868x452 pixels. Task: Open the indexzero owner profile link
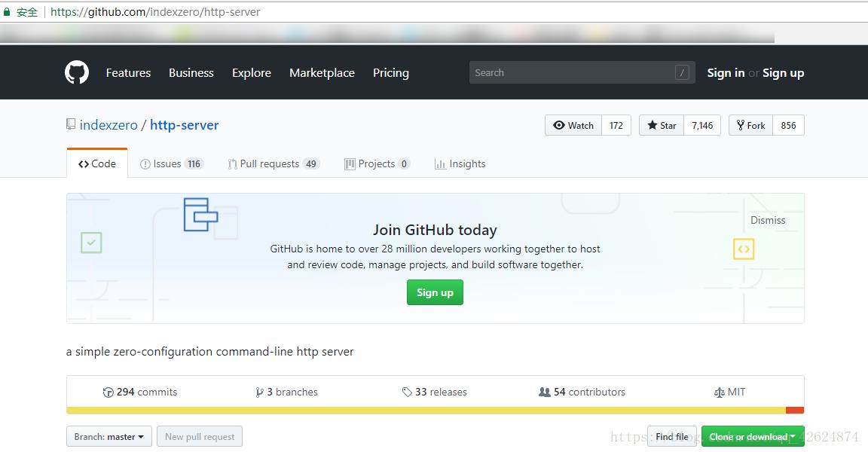point(108,125)
